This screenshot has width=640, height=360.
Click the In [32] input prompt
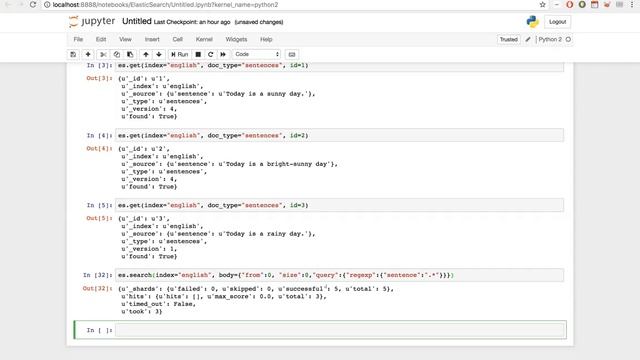tap(97, 275)
